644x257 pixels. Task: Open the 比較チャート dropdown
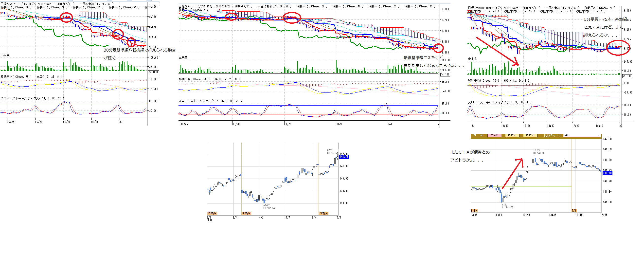tap(582, 135)
